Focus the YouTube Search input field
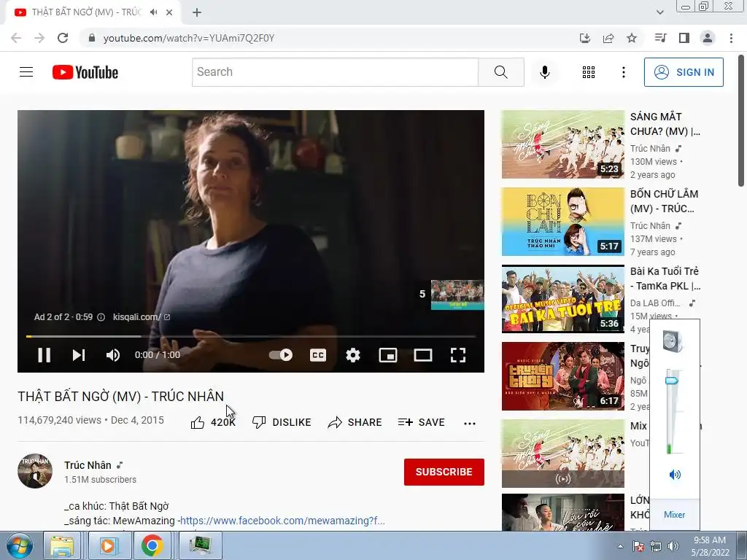Image resolution: width=747 pixels, height=560 pixels. 335,72
